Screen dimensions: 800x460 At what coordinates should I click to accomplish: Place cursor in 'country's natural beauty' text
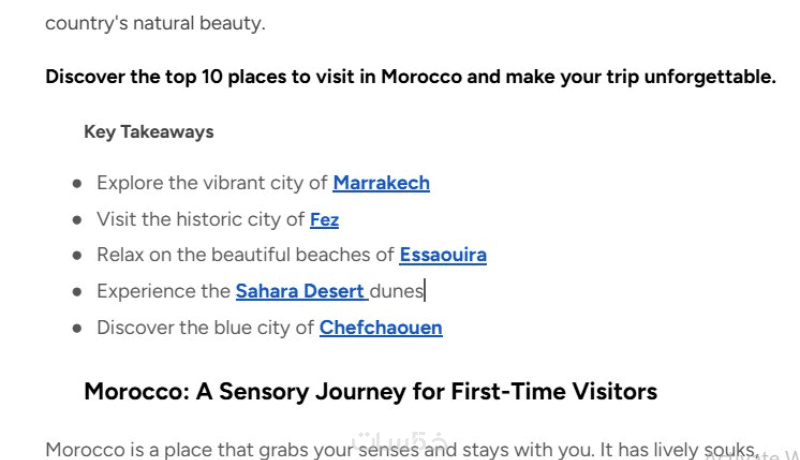pyautogui.click(x=155, y=23)
